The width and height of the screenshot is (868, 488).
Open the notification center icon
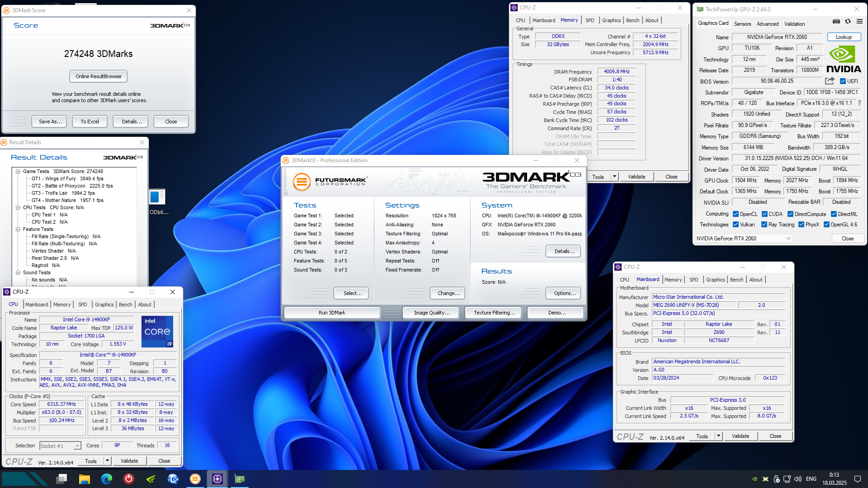pos(857,479)
